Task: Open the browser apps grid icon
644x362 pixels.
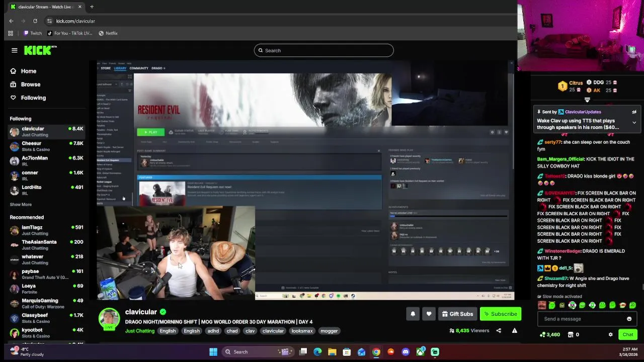Action: click(x=11, y=33)
